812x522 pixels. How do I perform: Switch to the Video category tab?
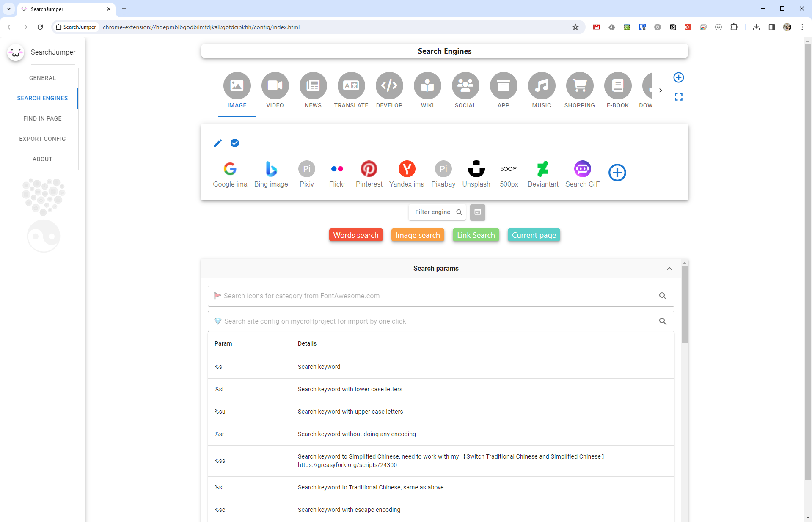click(x=275, y=91)
